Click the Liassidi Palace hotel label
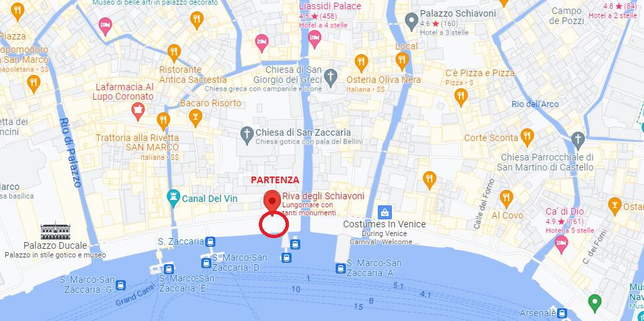Image resolution: width=644 pixels, height=321 pixels. [x=330, y=7]
